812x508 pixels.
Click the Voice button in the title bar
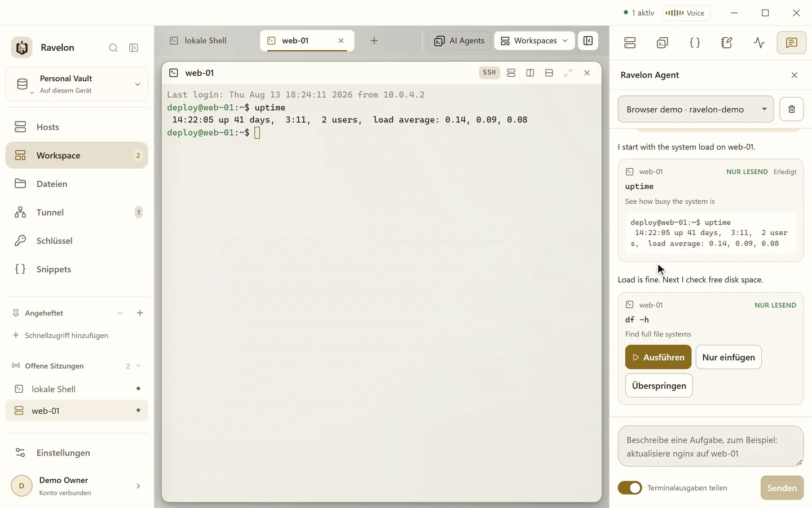click(686, 13)
